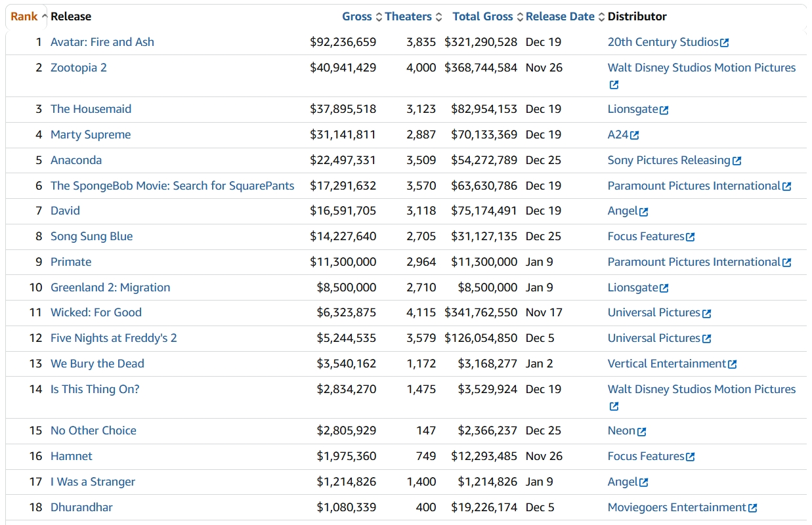Open Marty Supreme movie link
Image resolution: width=812 pixels, height=525 pixels.
(91, 135)
